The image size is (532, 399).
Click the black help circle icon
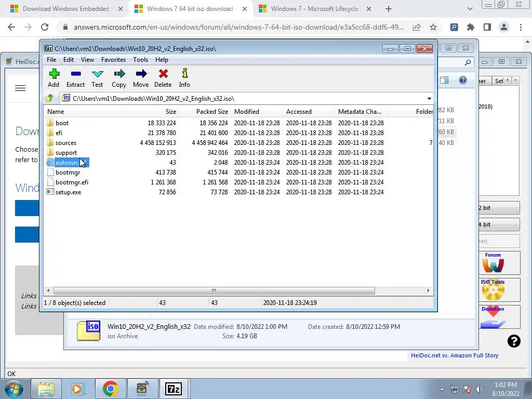514,341
